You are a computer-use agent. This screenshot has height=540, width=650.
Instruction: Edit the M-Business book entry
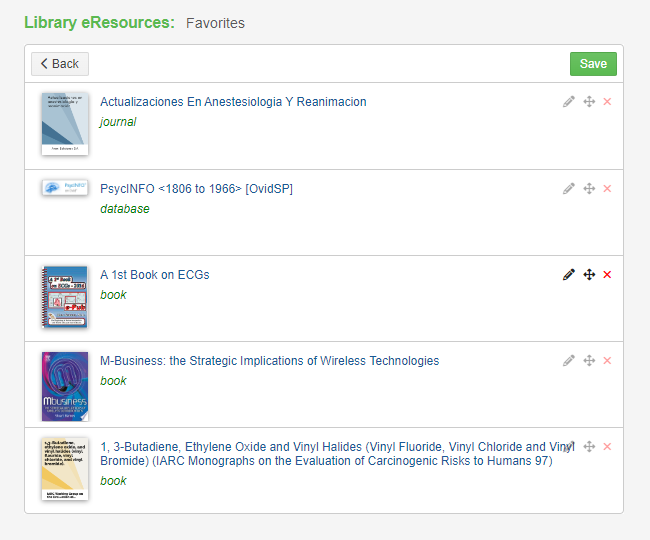coord(568,361)
